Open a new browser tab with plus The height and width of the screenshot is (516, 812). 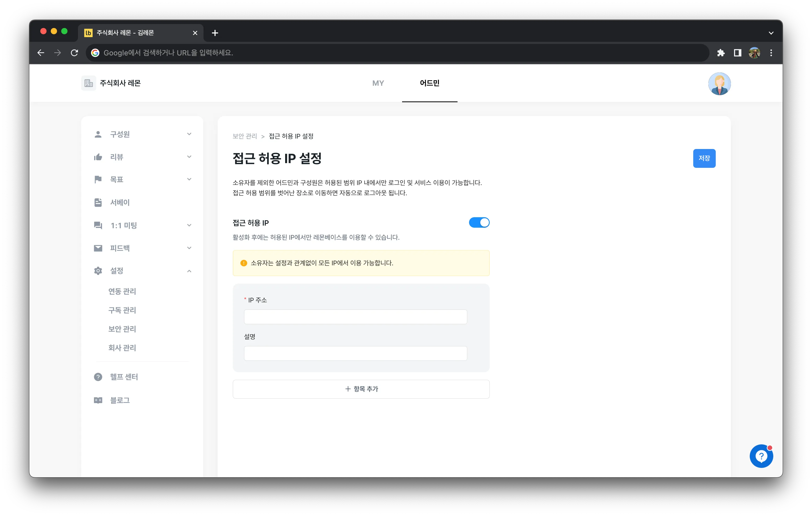pos(215,33)
